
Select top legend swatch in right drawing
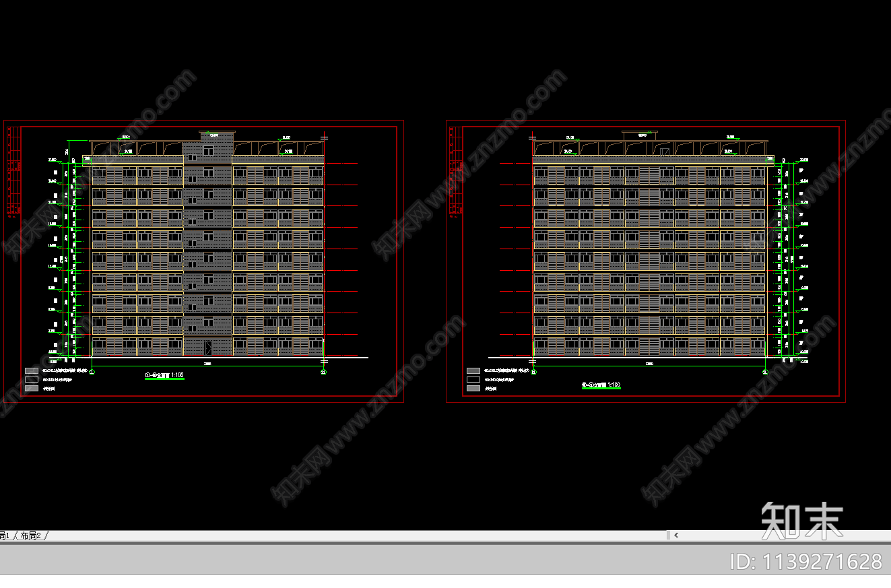point(473,370)
